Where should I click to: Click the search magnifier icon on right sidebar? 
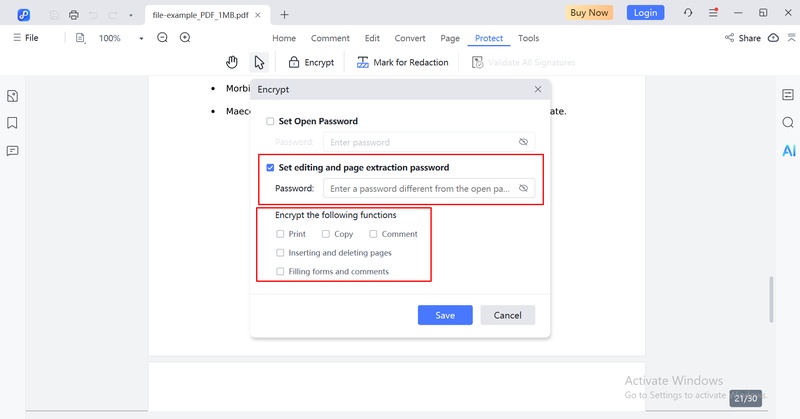(788, 122)
